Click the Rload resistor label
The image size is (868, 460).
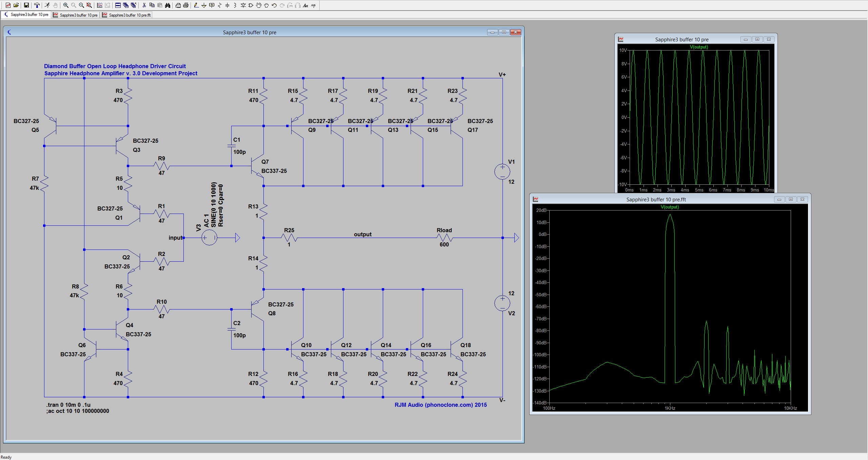point(444,230)
